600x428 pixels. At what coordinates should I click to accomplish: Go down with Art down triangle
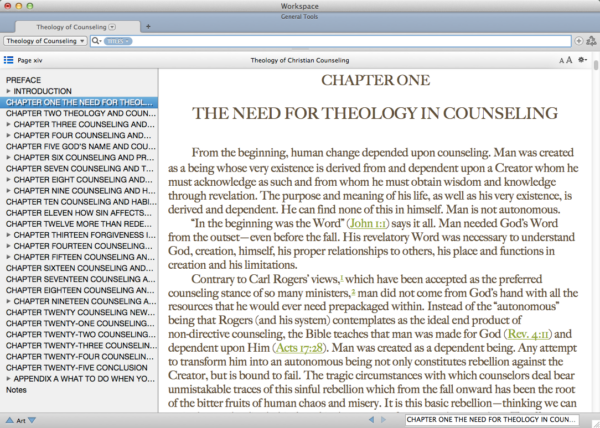(32, 420)
